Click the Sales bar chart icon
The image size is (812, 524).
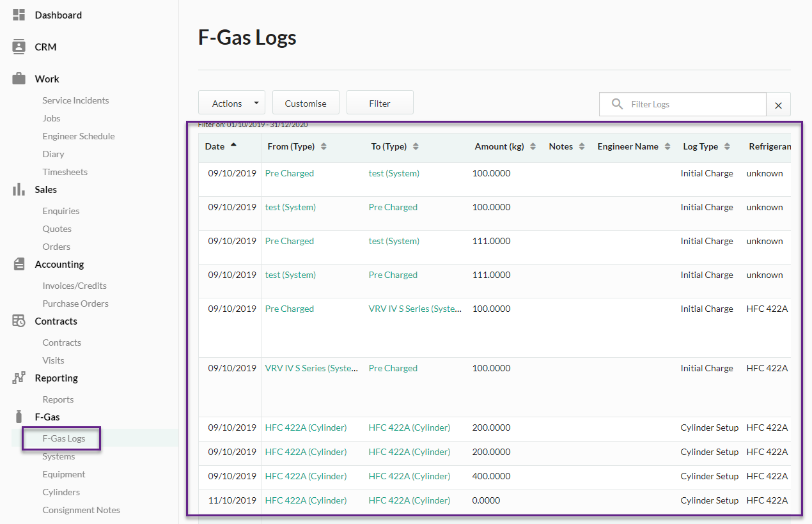point(19,189)
